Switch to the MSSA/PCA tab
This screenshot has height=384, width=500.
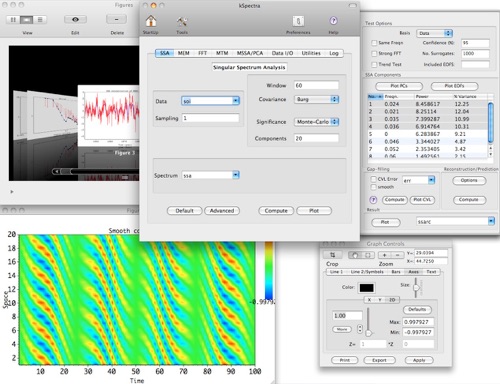[x=250, y=53]
